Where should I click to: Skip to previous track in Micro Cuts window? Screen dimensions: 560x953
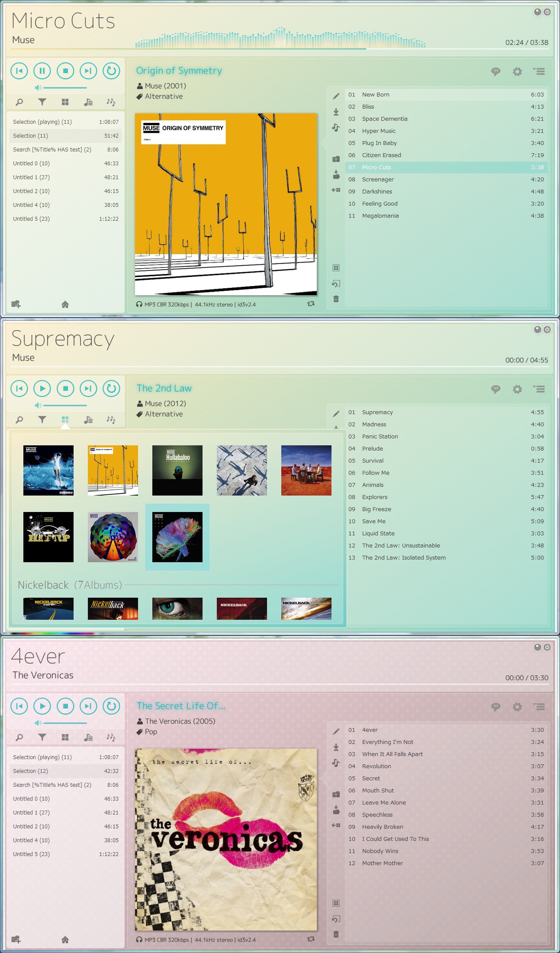(19, 71)
